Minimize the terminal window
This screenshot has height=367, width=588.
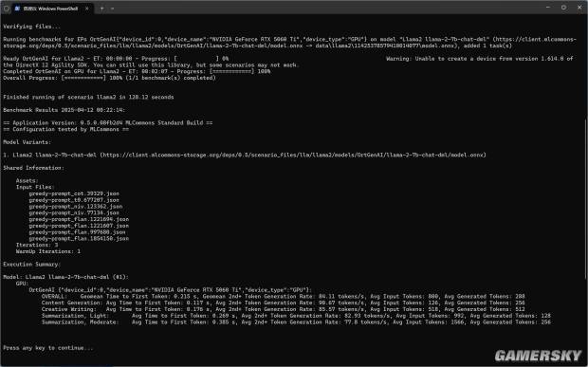[548, 8]
